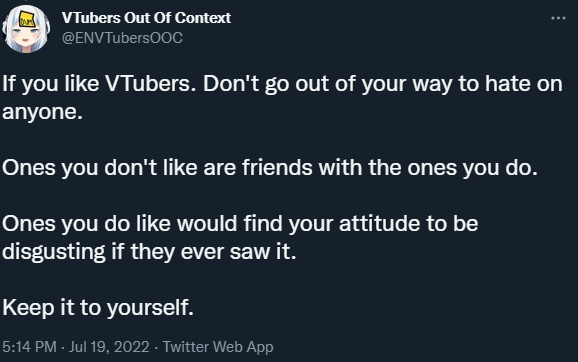Click the yellow sticky note on avatar
Screen dimensions: 578x362
(27, 19)
